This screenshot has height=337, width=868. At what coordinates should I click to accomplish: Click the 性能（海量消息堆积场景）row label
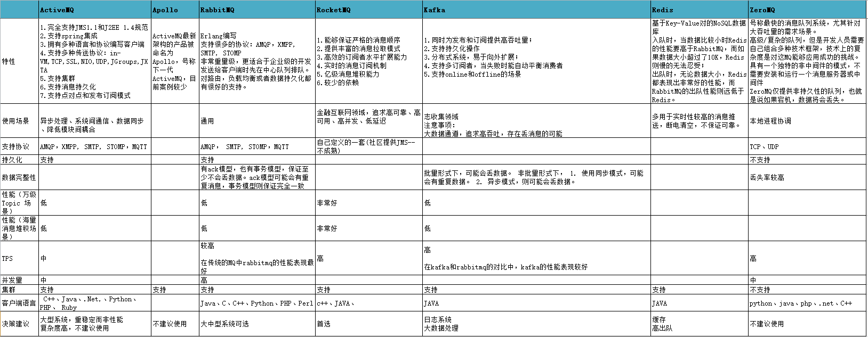tap(20, 228)
